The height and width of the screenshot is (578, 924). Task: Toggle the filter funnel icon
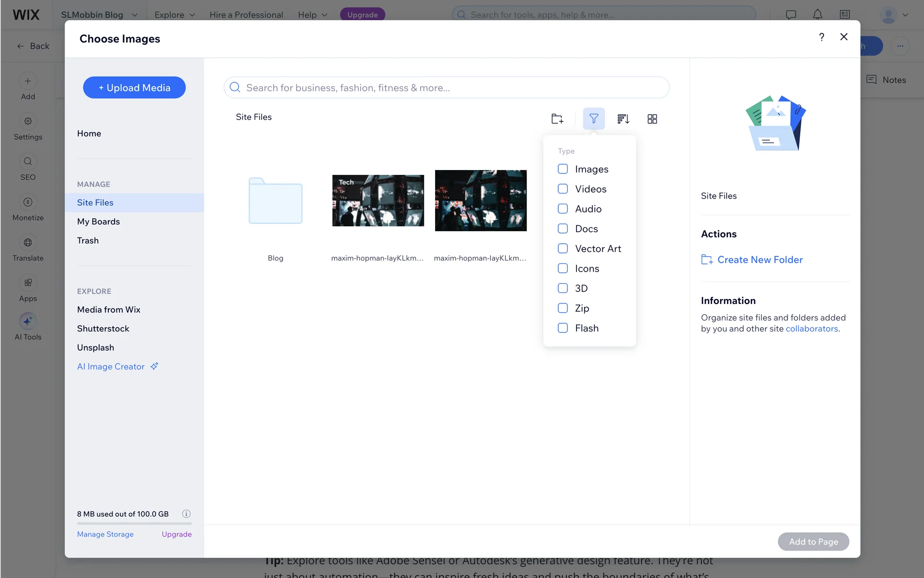tap(593, 118)
